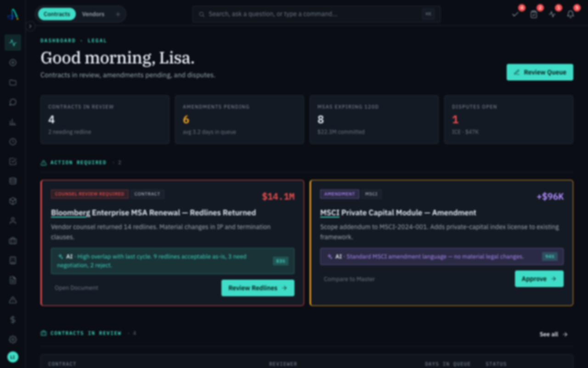Viewport: 588px width, 368px height.
Task: Click the Counsel Review Required tag
Action: 90,194
